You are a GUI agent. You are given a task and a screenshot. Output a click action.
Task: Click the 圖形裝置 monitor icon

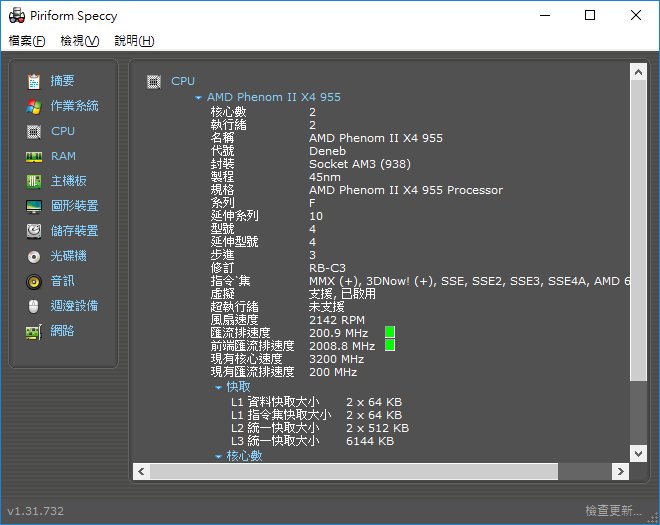pyautogui.click(x=34, y=206)
